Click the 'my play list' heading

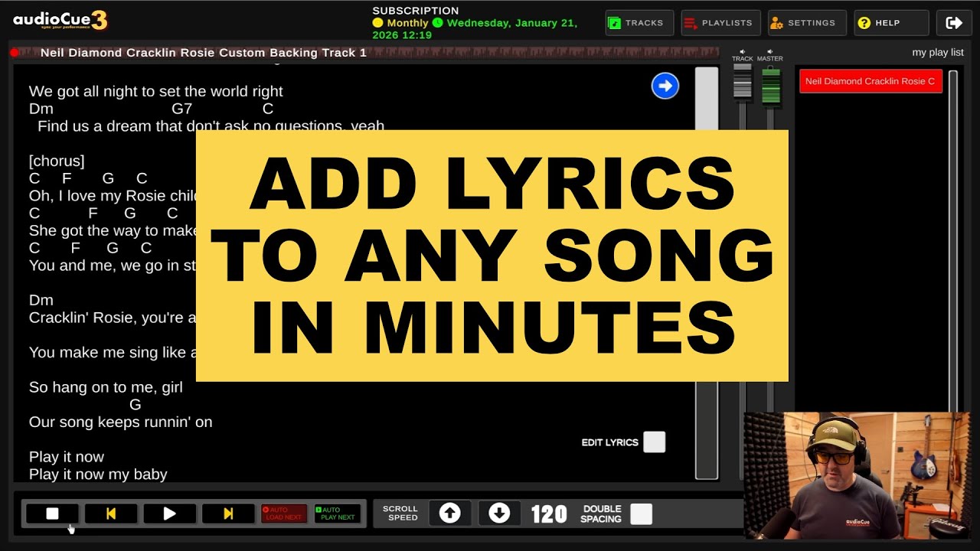point(938,53)
